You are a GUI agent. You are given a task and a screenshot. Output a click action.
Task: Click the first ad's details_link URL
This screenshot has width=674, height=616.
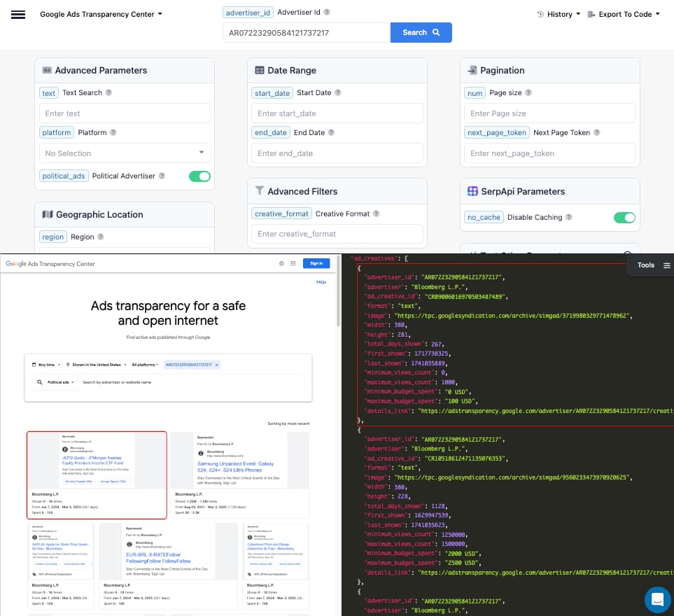[547, 411]
